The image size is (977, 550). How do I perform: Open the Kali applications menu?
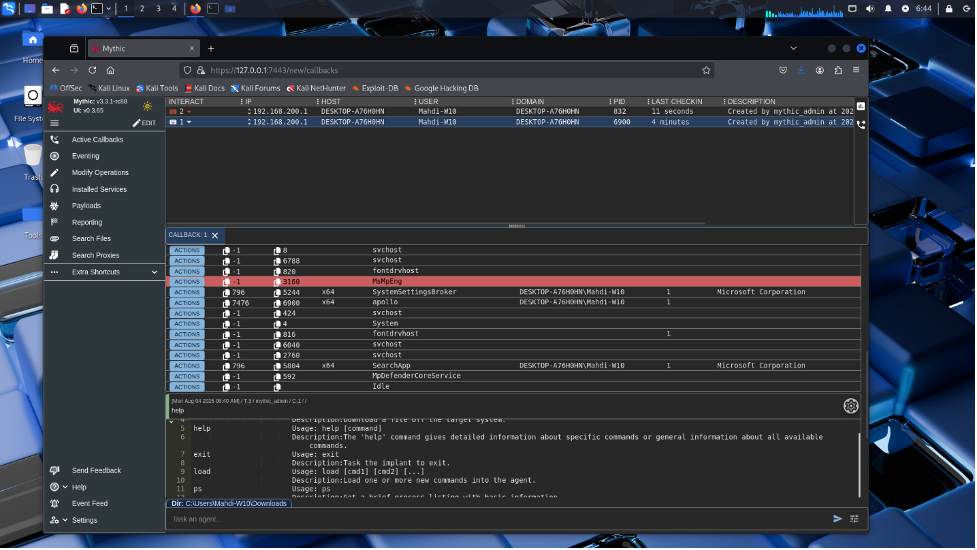9,9
